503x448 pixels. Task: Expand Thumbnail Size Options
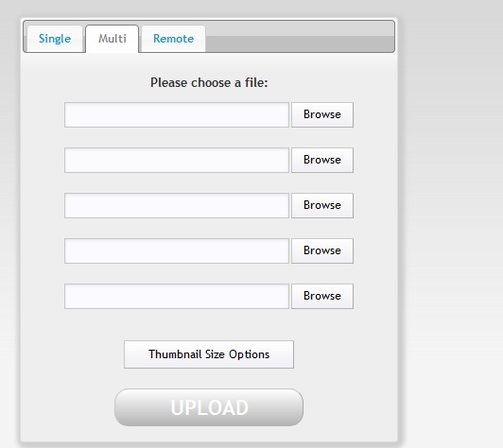[209, 354]
